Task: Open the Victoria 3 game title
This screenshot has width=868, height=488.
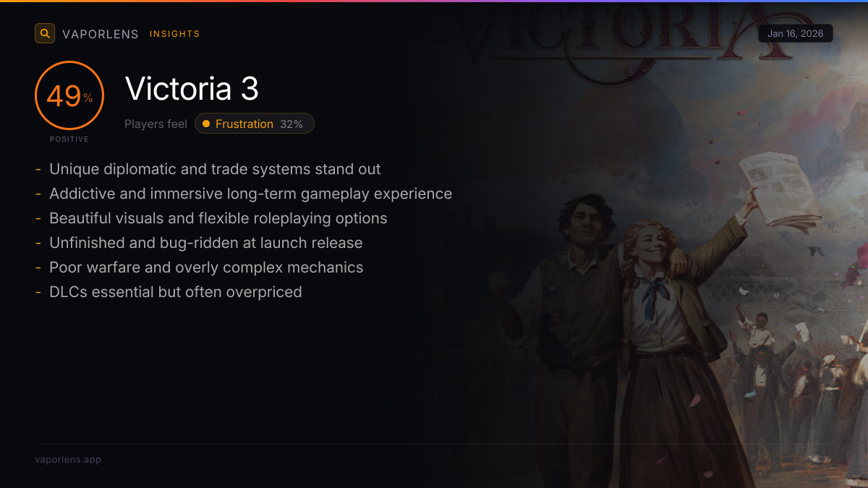Action: tap(192, 89)
